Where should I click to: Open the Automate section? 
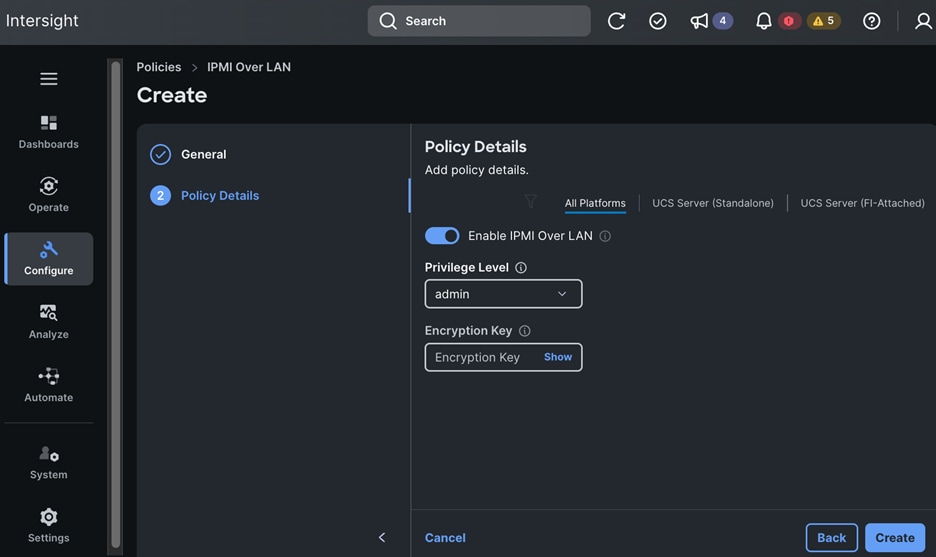click(x=48, y=385)
